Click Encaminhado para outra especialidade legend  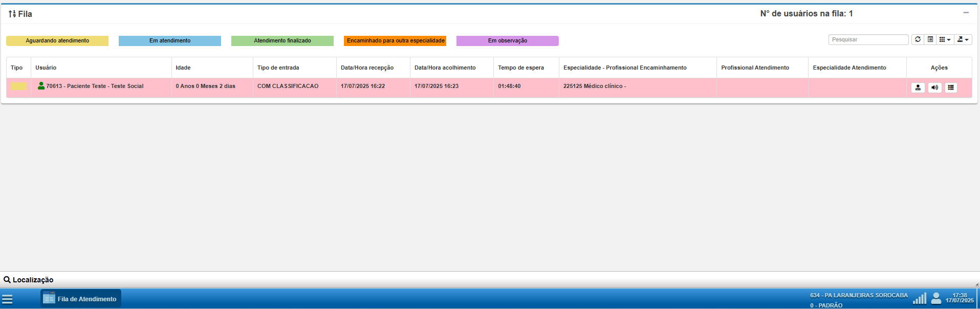395,41
